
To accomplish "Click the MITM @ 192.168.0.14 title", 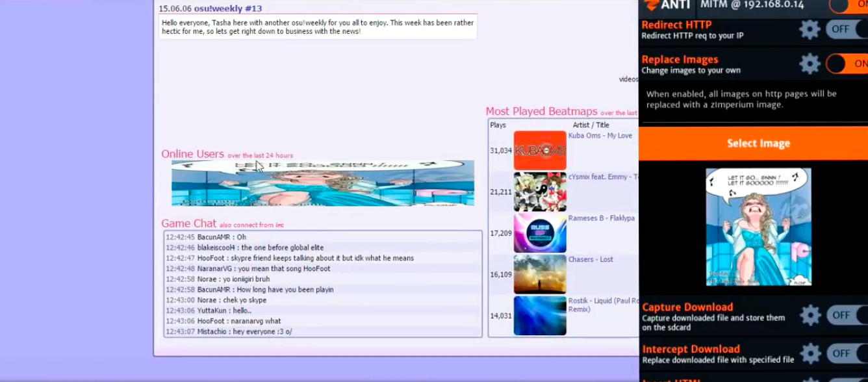I will point(752,5).
